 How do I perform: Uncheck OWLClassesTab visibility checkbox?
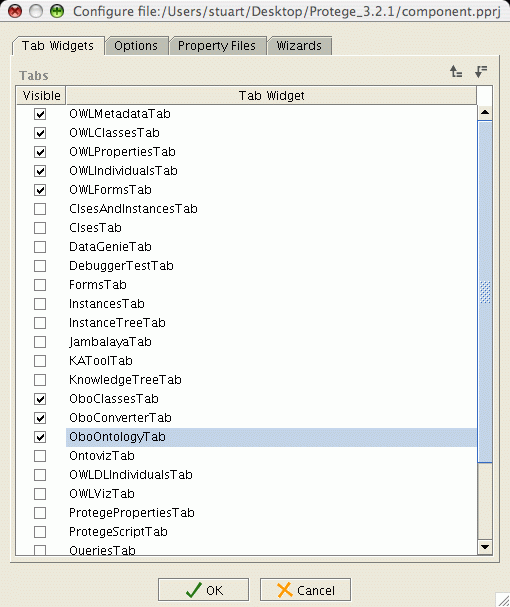click(40, 133)
